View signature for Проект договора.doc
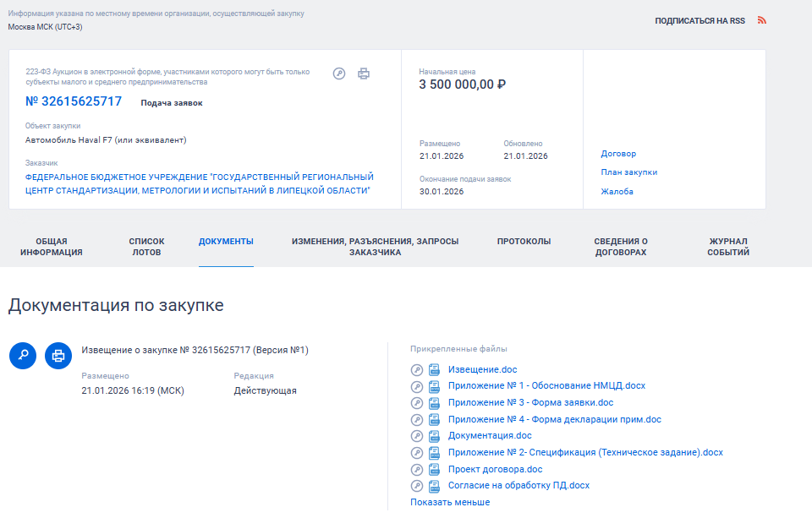Screen dimensions: 812x529 point(417,469)
